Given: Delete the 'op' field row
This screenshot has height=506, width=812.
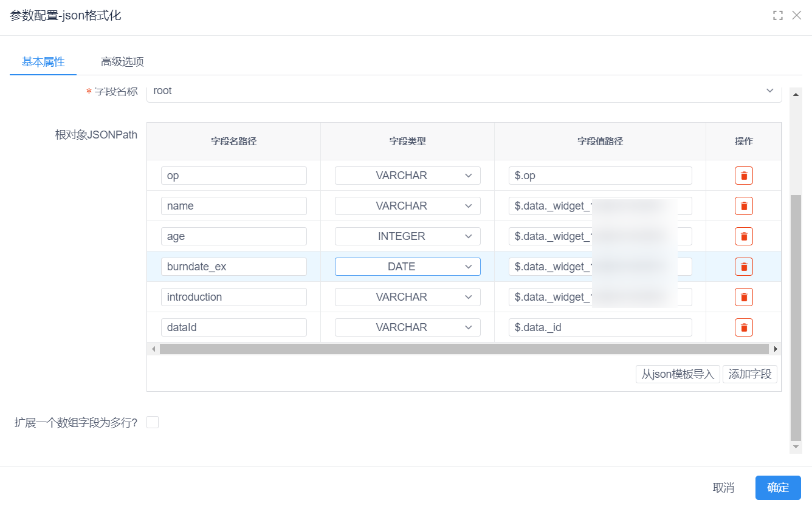Looking at the screenshot, I should [743, 176].
